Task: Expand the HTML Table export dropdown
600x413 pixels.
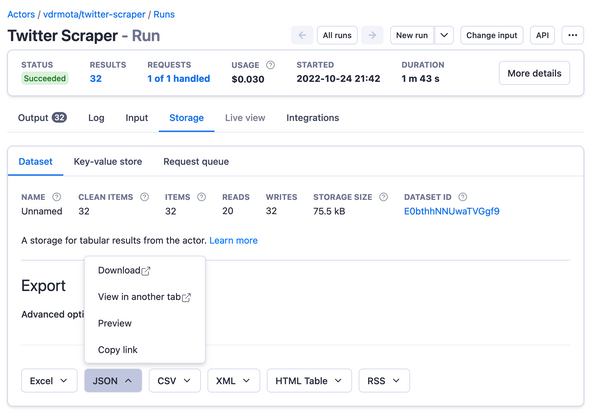Action: pyautogui.click(x=309, y=381)
